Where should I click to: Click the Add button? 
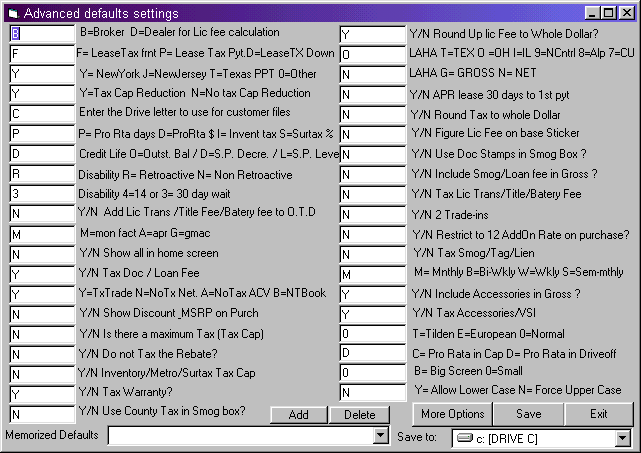point(299,414)
